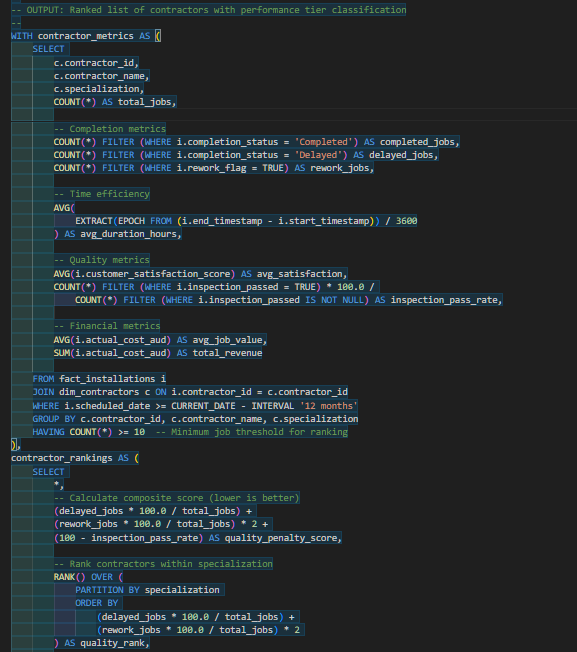Click 'avg_duration_hours,' alias
Image resolution: width=577 pixels, height=652 pixels.
coord(131,234)
